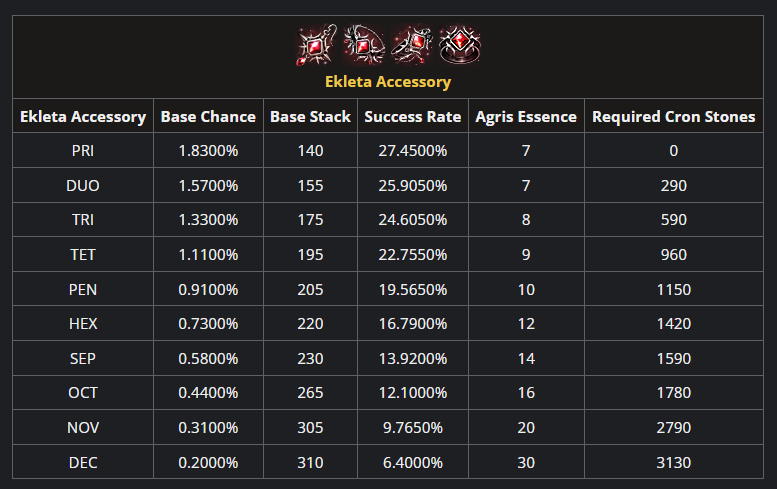Click the PRI row label
This screenshot has width=777, height=489.
point(83,151)
